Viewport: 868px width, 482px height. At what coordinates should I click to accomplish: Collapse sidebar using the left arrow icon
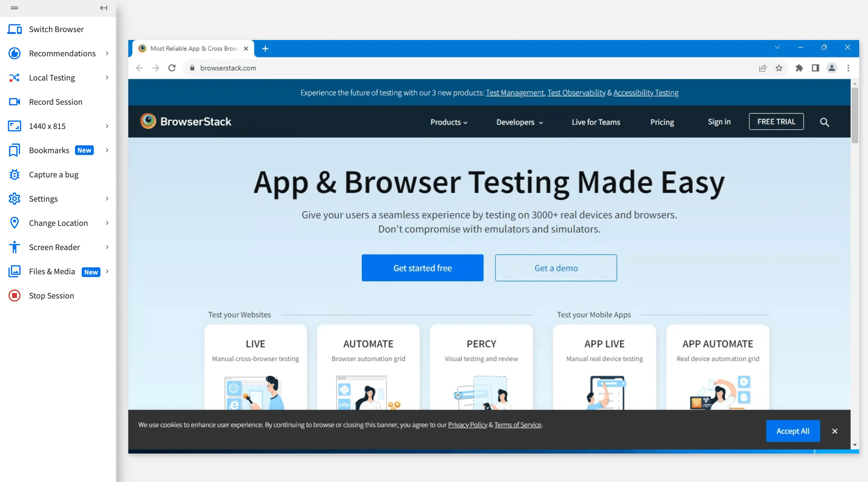click(103, 8)
